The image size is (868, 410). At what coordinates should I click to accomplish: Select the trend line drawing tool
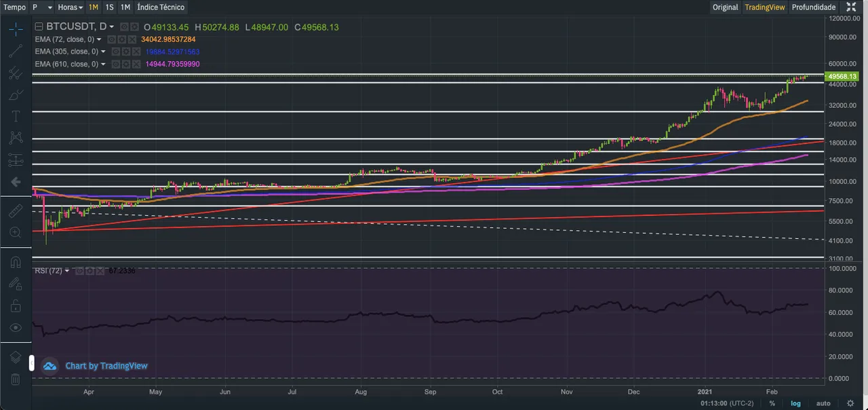pos(16,51)
